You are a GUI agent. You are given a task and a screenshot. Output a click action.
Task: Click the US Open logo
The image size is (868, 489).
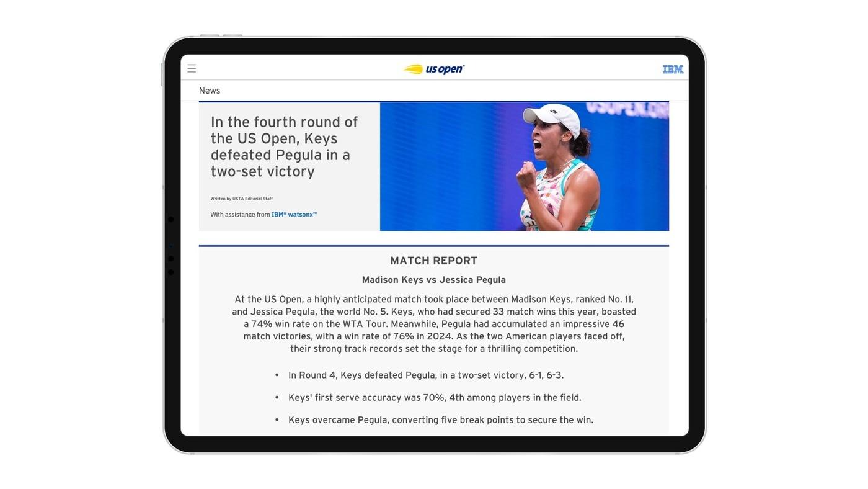pyautogui.click(x=433, y=69)
